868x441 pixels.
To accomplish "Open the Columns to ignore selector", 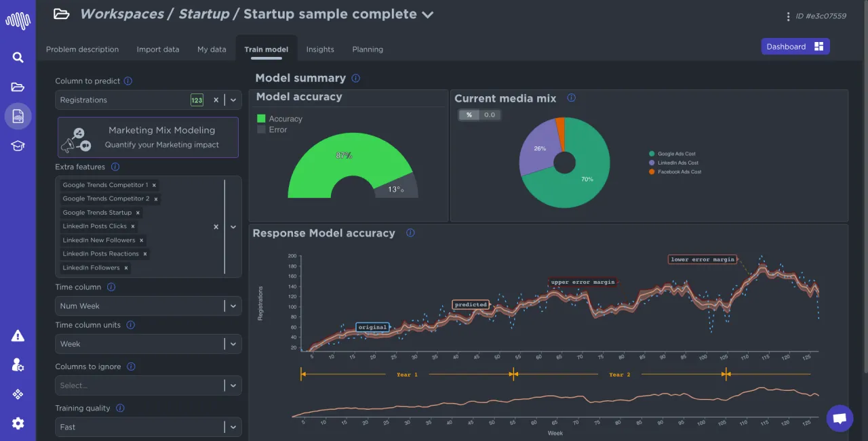I will 148,385.
